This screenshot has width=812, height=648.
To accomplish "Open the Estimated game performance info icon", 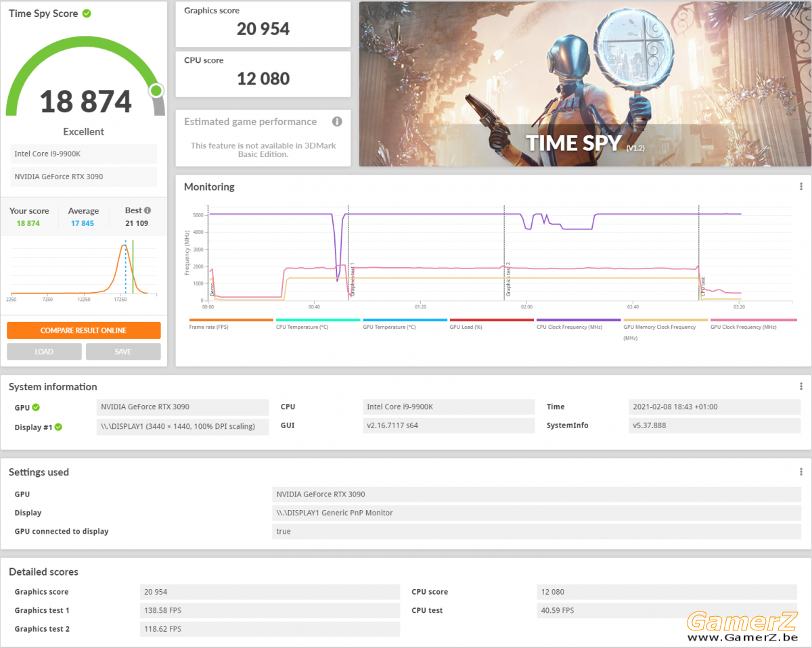I will 337,122.
